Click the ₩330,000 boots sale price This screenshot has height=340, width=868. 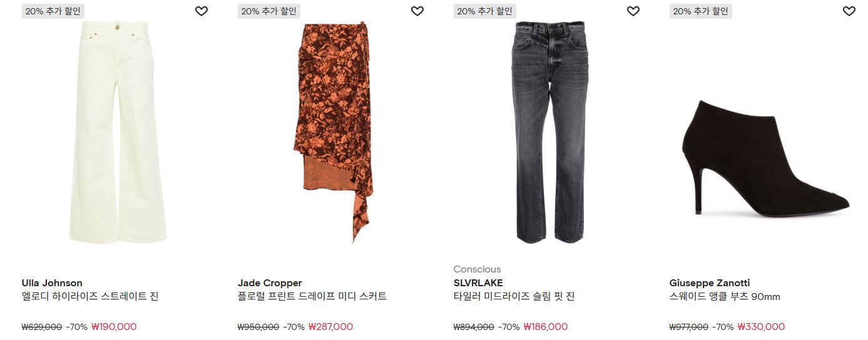pos(761,327)
